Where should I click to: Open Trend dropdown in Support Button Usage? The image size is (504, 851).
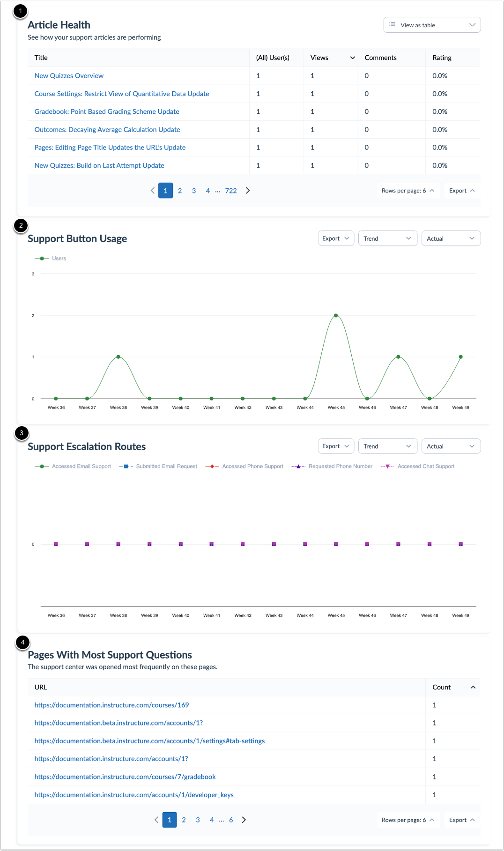[x=387, y=238]
